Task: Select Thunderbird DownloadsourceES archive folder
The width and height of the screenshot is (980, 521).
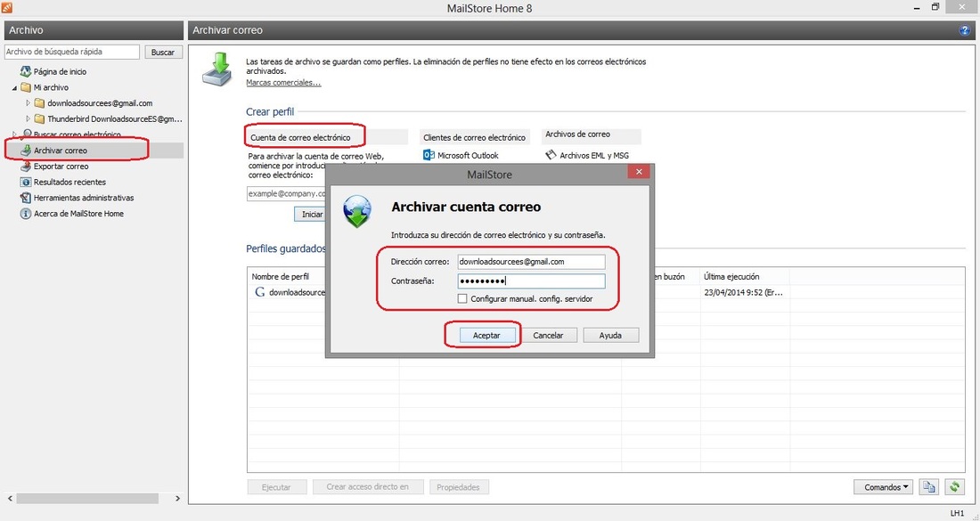Action: point(114,118)
